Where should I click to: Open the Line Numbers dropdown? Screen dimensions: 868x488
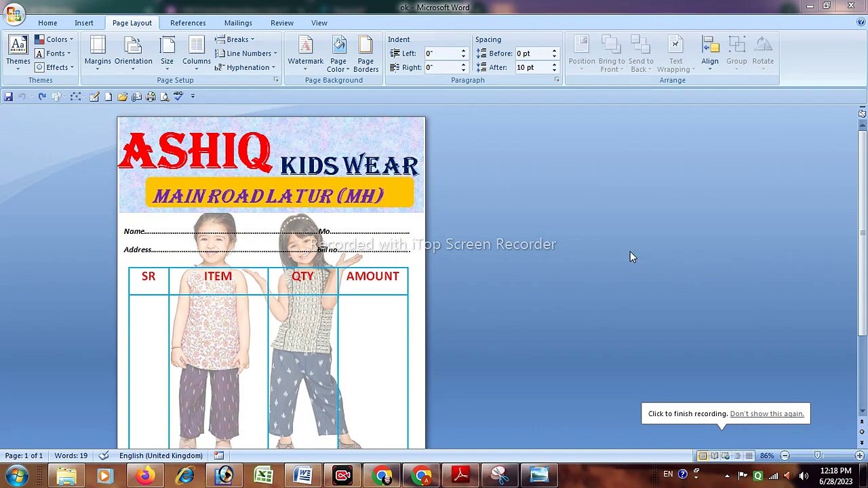[x=246, y=54]
